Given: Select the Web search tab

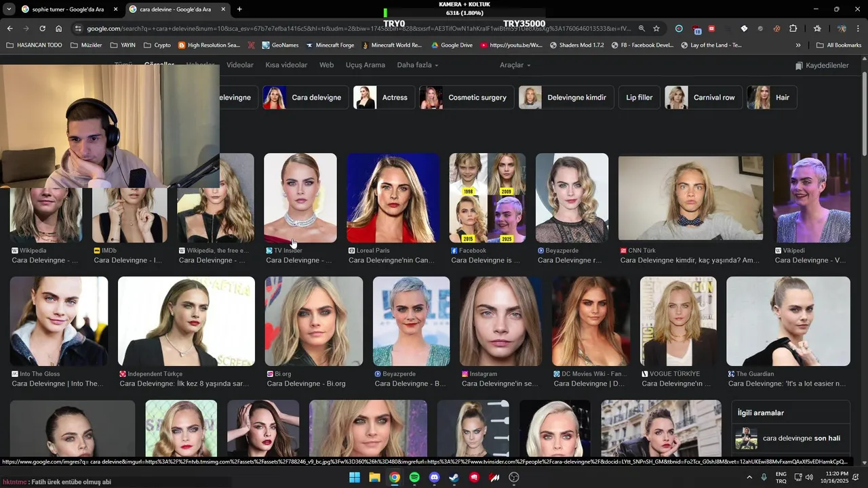Looking at the screenshot, I should click(326, 65).
